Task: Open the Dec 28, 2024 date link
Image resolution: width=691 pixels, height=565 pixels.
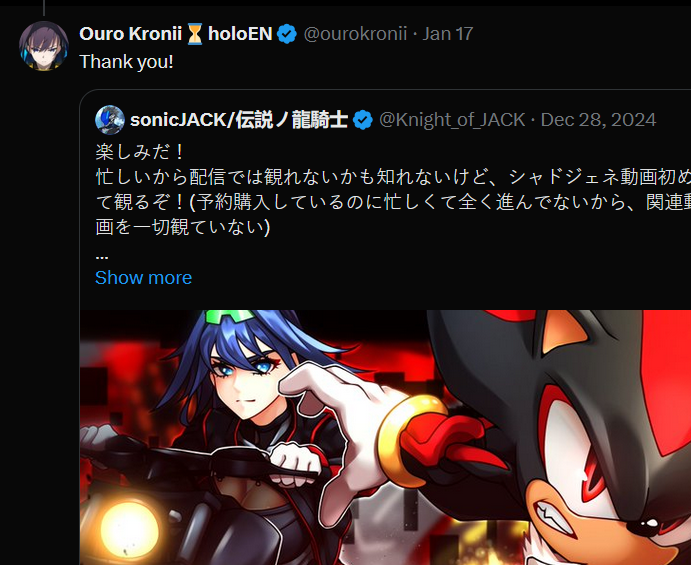Action: 598,120
